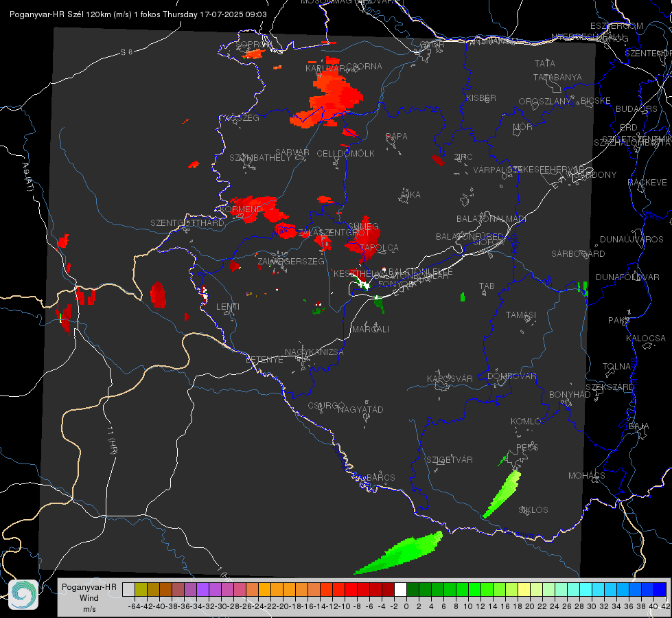
Task: Click the swirl logo icon beside the legend
Action: point(23,595)
